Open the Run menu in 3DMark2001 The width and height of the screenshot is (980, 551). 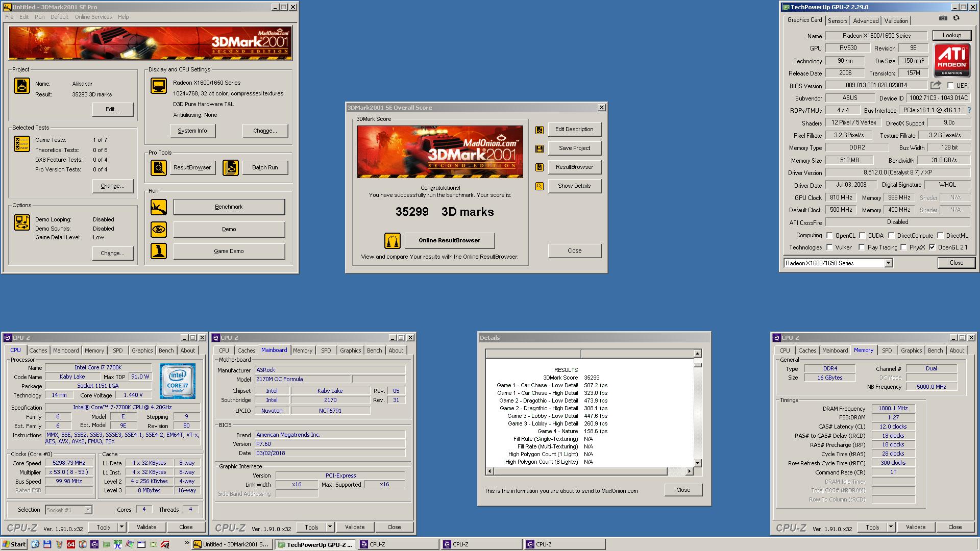(39, 17)
